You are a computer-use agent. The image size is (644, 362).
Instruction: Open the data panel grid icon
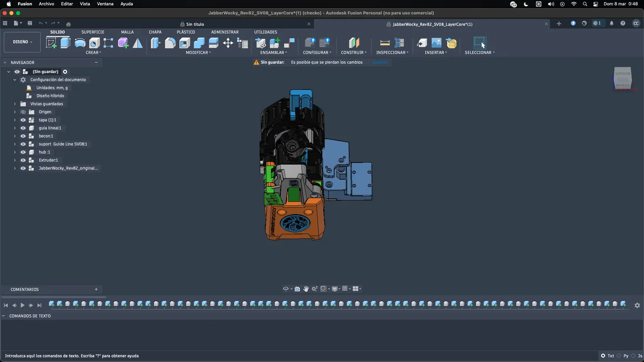point(5,23)
